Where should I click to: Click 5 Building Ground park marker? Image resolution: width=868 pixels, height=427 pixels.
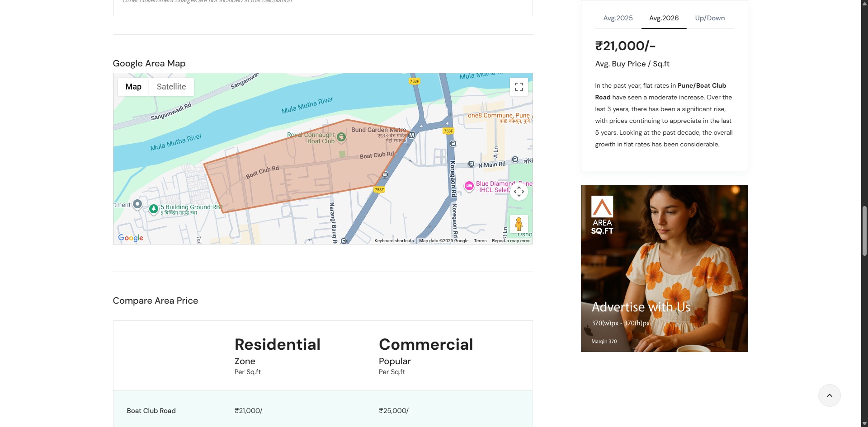[154, 208]
